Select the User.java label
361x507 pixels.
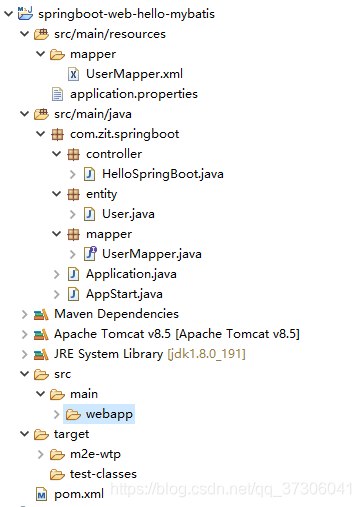coord(128,214)
